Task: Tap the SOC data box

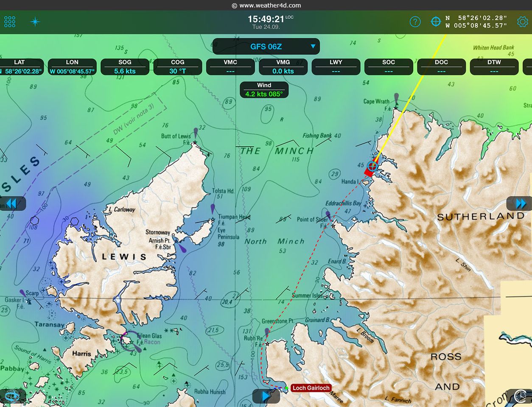Action: [389, 67]
